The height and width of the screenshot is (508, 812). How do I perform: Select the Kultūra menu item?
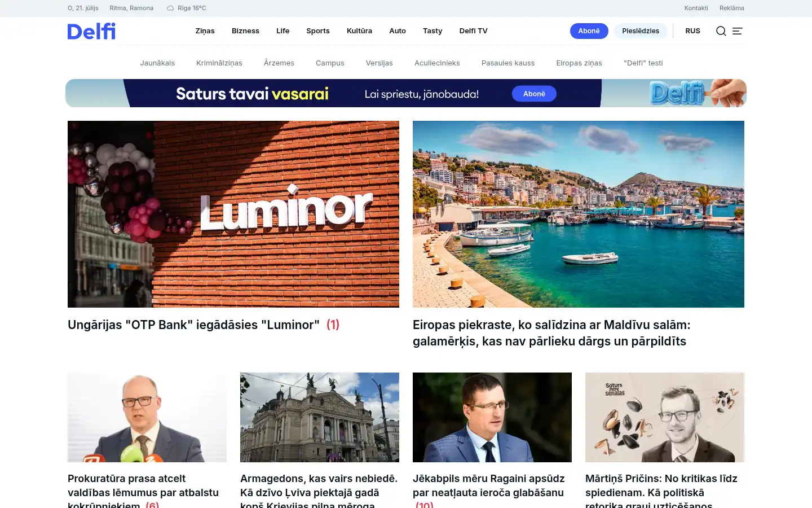pos(359,31)
